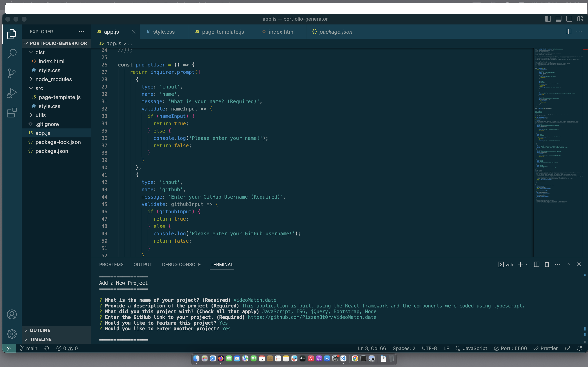Open the Source Control view

pos(11,73)
